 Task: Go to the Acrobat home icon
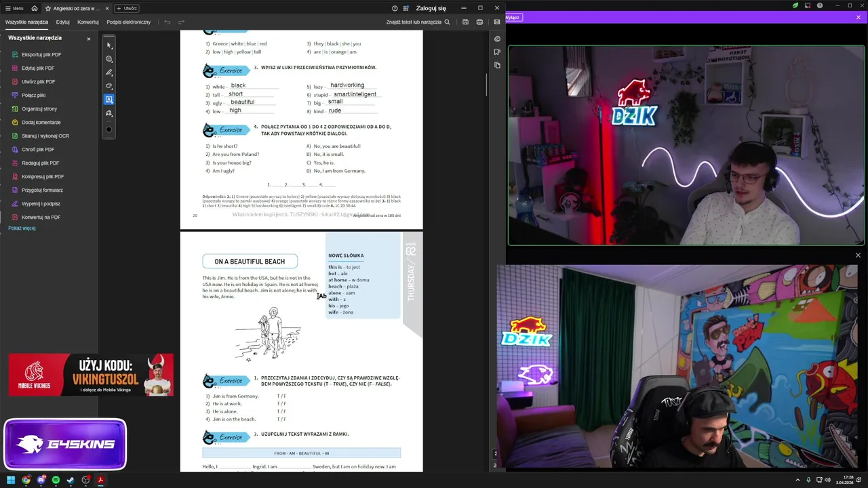(35, 8)
